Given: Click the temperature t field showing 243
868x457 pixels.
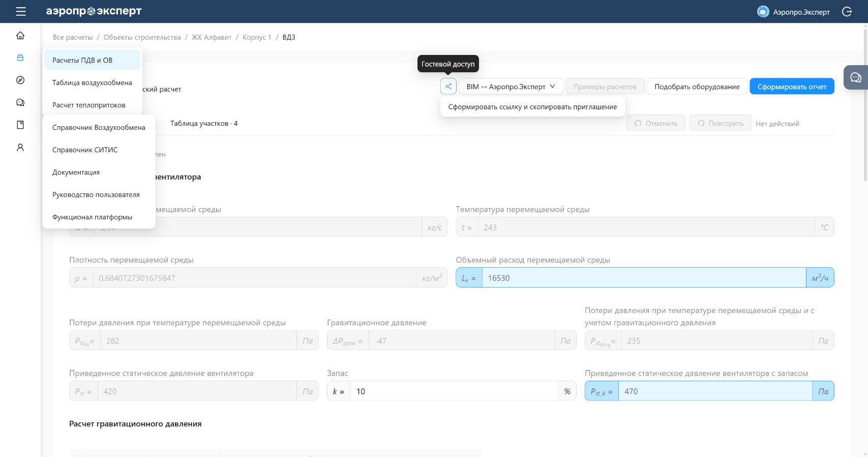Looking at the screenshot, I should click(646, 227).
